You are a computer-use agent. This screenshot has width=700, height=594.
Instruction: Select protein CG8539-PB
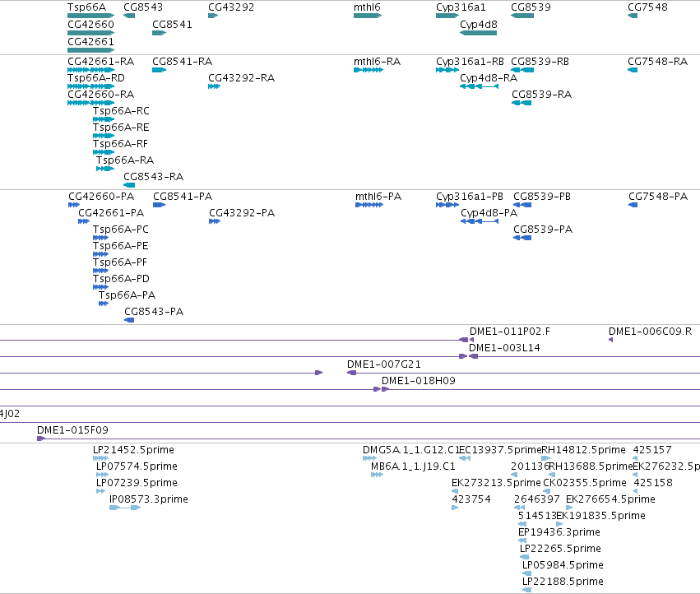tap(522, 205)
